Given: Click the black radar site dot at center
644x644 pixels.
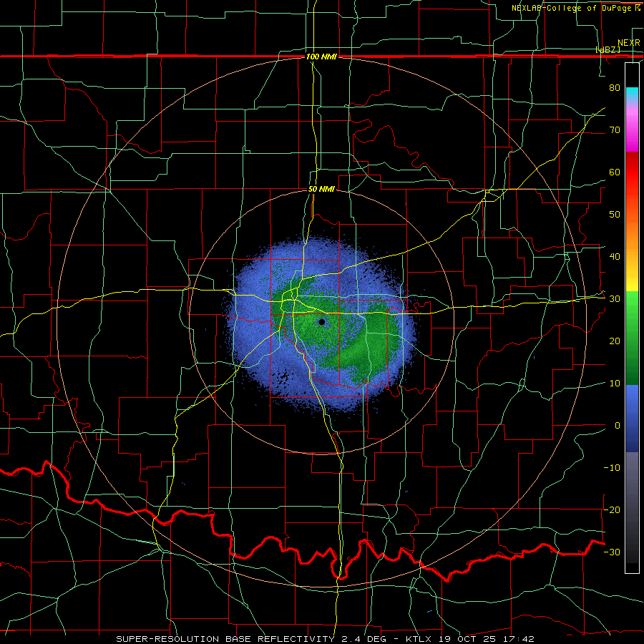Looking at the screenshot, I should point(322,322).
